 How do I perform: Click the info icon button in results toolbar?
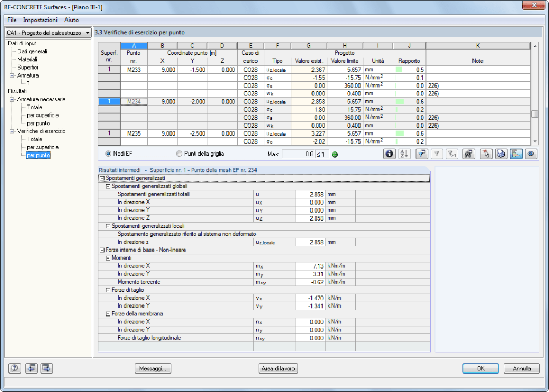coord(390,154)
